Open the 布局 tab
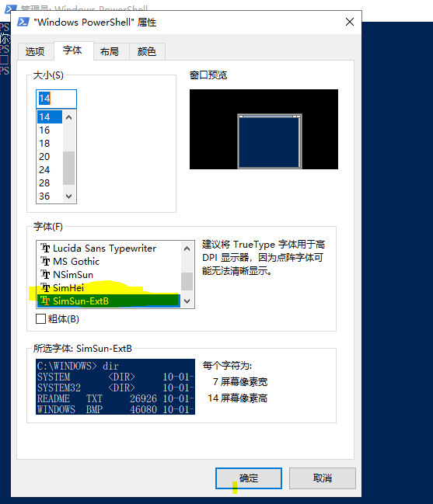The image size is (433, 504). pos(110,51)
